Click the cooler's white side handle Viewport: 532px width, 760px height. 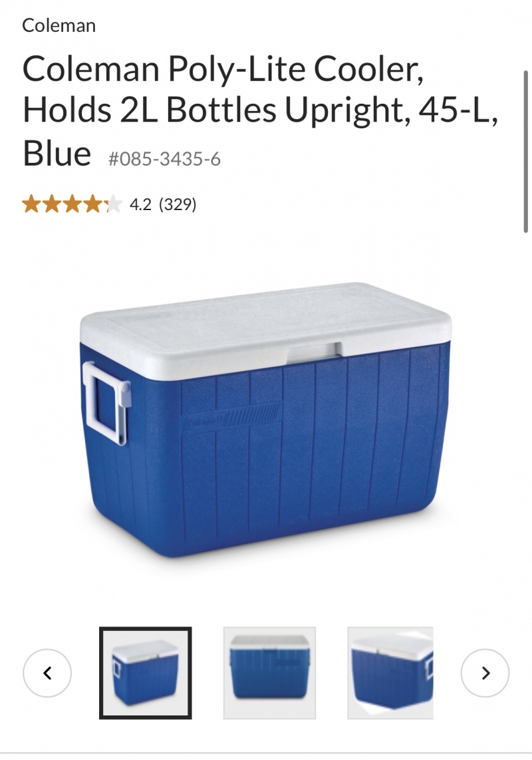[106, 403]
